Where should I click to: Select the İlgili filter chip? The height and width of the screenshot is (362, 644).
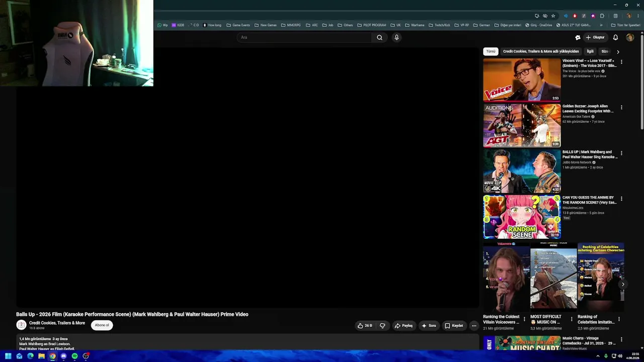(590, 51)
